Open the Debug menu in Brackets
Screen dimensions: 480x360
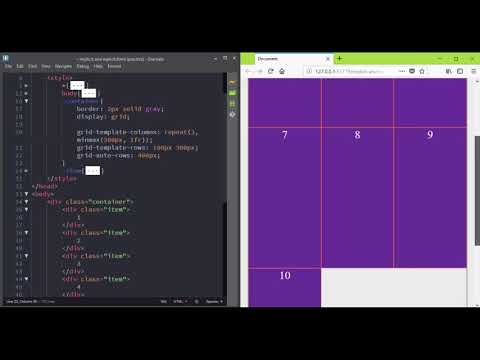(83, 66)
